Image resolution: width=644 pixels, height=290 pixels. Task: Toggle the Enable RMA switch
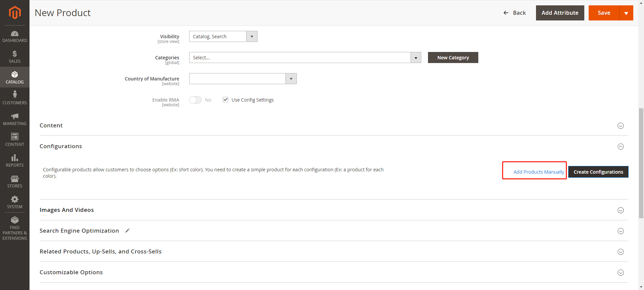click(x=195, y=100)
